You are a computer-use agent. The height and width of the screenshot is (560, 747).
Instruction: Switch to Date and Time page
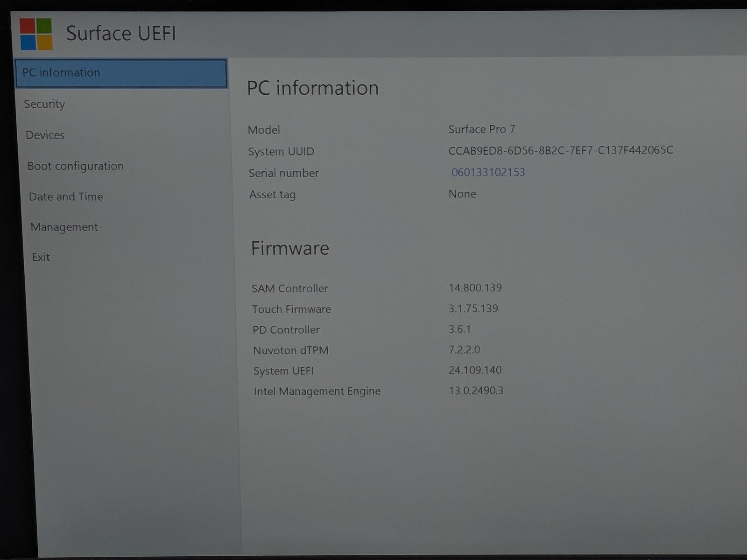[66, 196]
